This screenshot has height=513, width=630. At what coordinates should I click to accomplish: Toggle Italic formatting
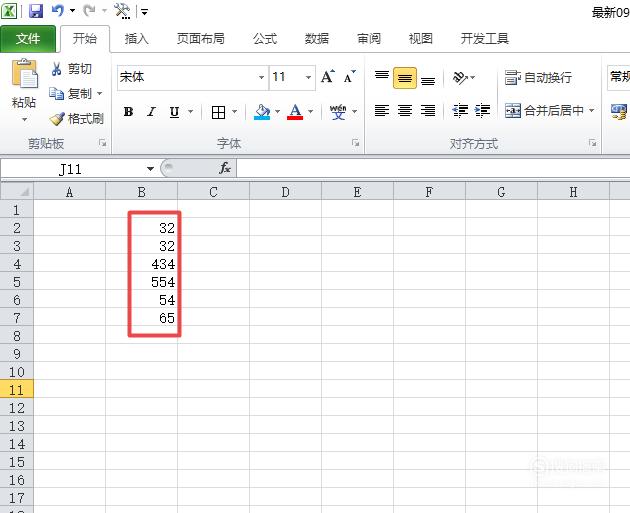tap(151, 112)
